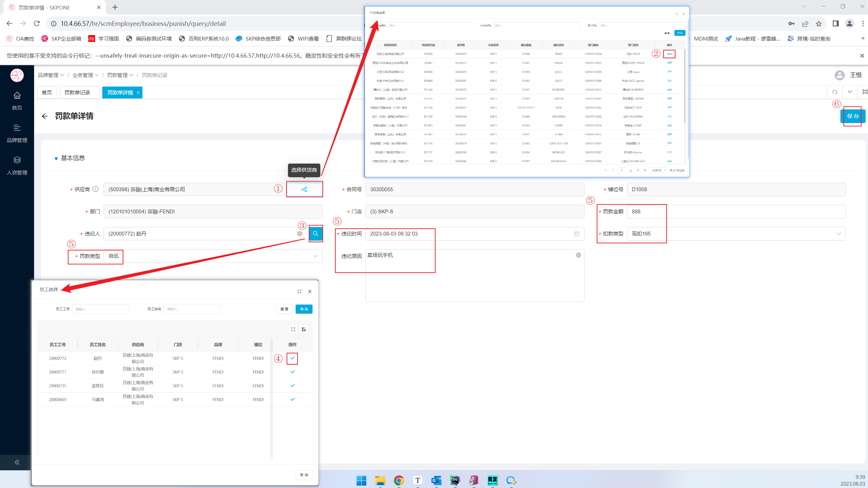Click 重置 in the 员工选择 dialog
Screen dimensions: 868x488
(284, 309)
